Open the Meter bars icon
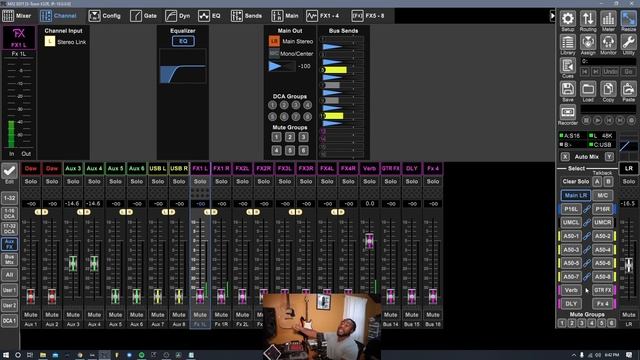 (608, 18)
